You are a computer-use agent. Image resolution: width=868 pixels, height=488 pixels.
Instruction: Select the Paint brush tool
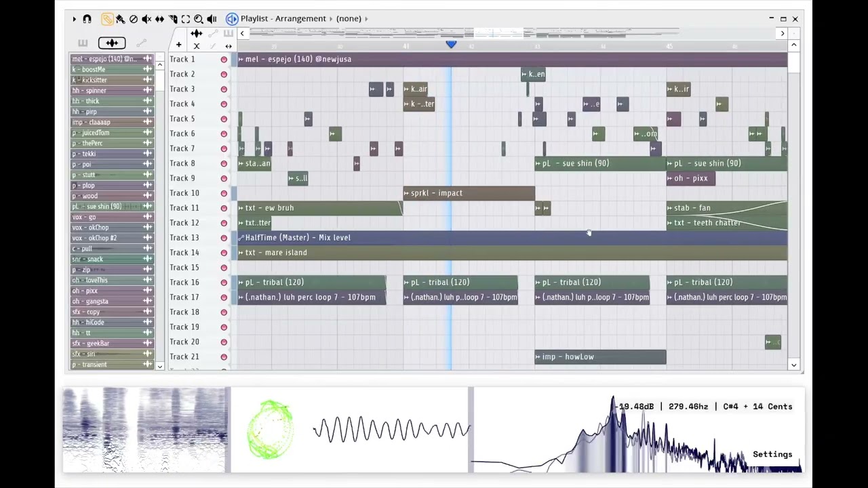click(x=120, y=19)
